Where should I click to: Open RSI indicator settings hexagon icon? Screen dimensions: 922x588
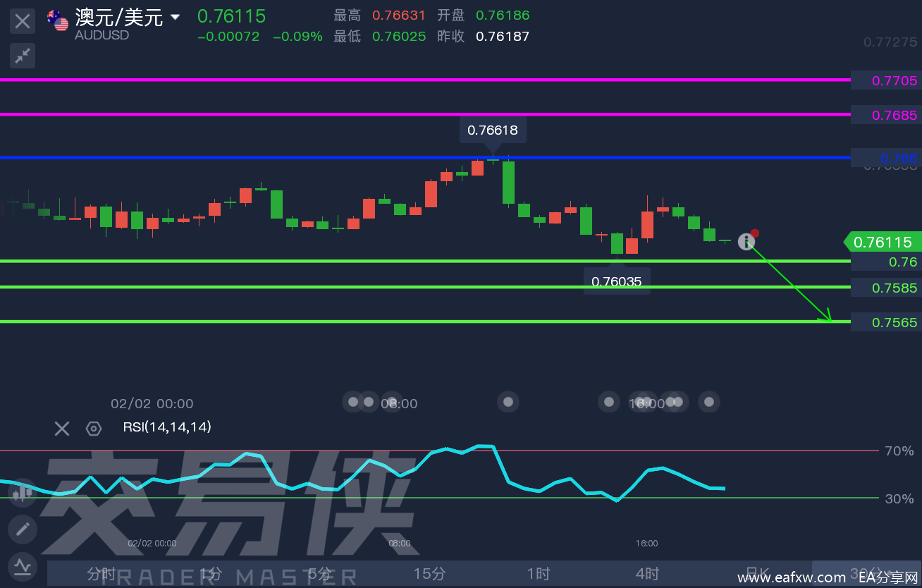tap(94, 428)
